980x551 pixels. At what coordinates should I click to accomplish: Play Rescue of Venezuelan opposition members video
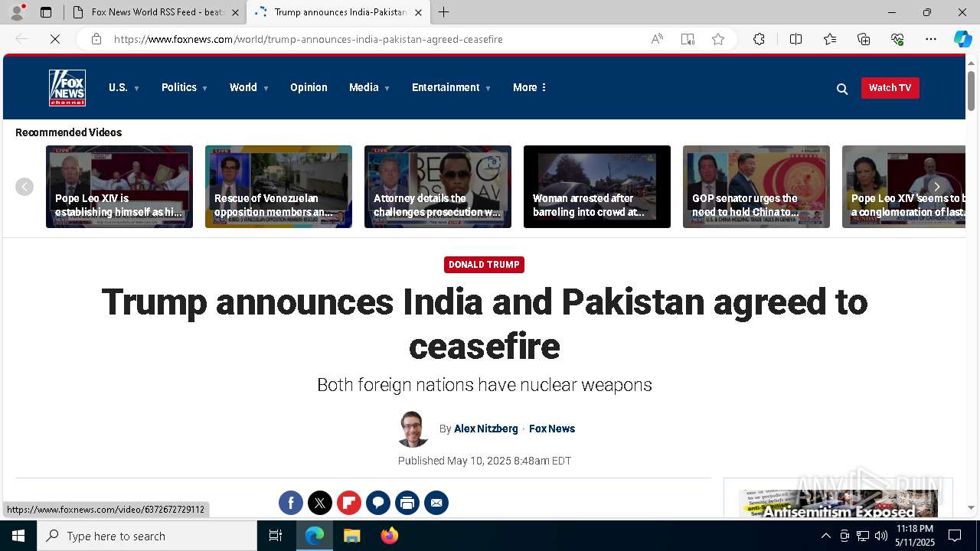pyautogui.click(x=279, y=187)
